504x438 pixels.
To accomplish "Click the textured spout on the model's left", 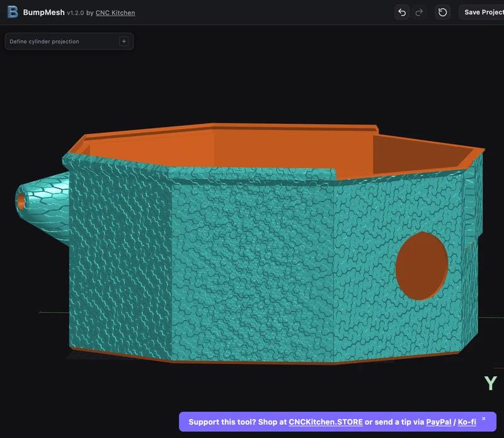I will pyautogui.click(x=43, y=207).
